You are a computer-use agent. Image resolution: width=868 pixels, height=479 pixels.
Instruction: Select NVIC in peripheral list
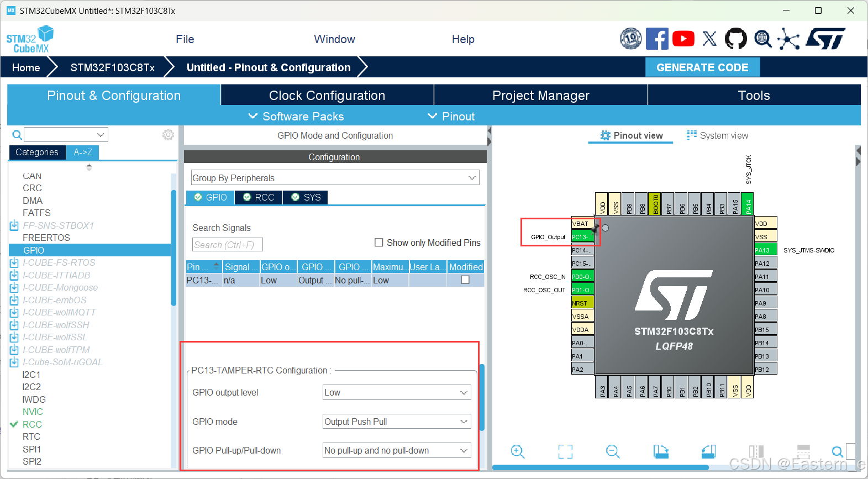coord(33,412)
